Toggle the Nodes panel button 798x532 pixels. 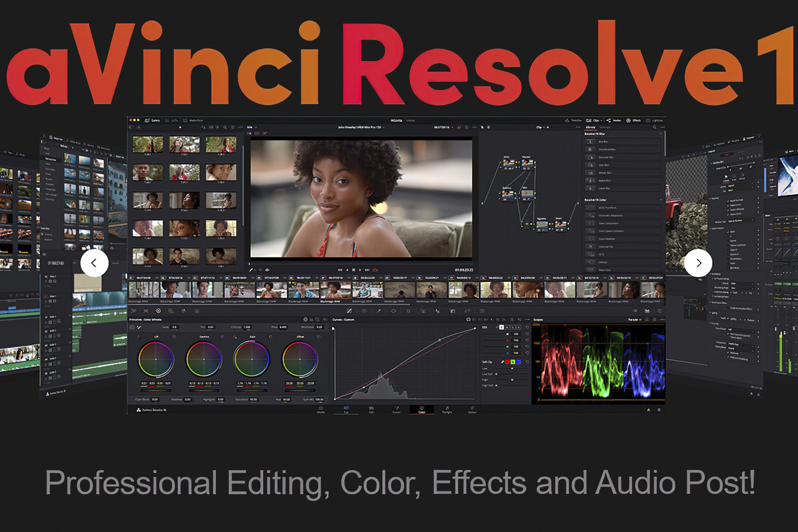click(614, 120)
